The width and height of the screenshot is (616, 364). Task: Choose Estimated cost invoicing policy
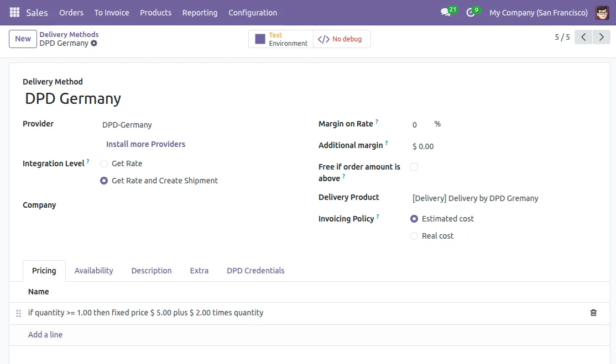click(414, 219)
